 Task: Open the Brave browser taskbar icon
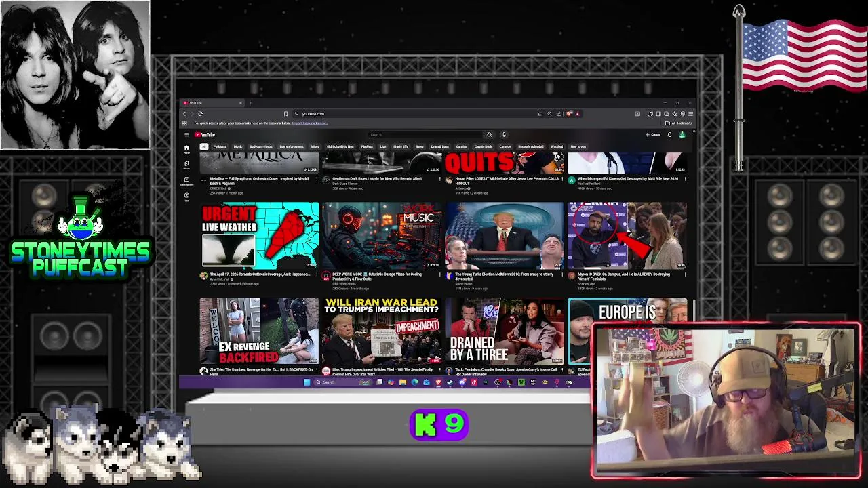438,383
